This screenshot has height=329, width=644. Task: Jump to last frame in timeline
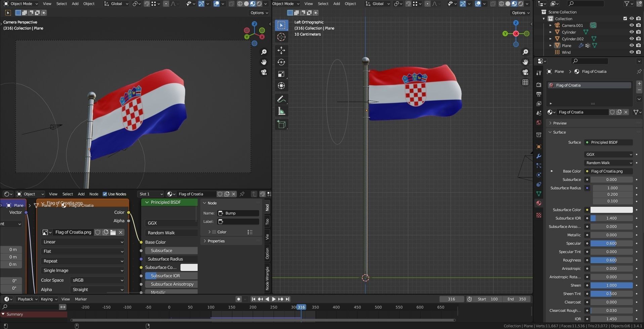tap(288, 299)
